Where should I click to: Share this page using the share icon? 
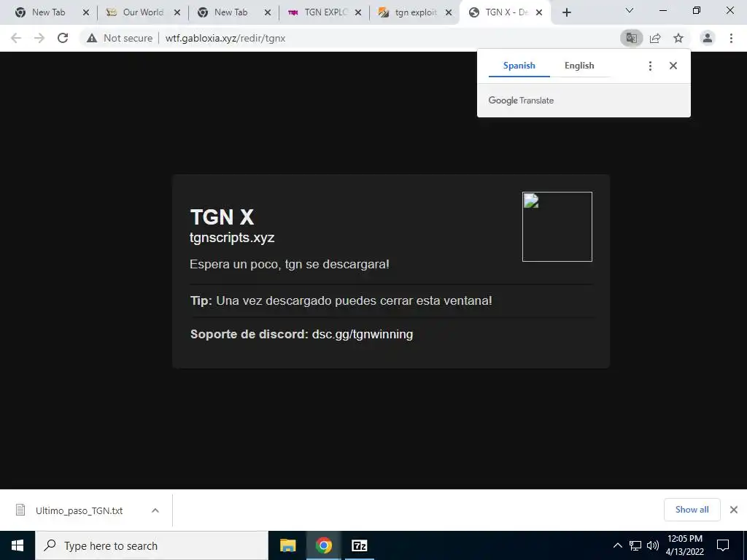655,38
